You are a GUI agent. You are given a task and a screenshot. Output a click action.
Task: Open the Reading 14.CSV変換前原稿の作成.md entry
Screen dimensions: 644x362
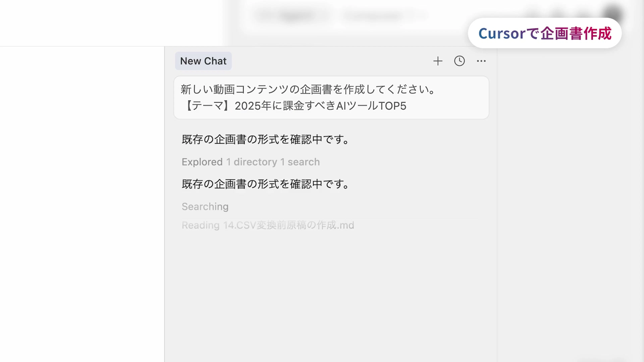click(267, 225)
